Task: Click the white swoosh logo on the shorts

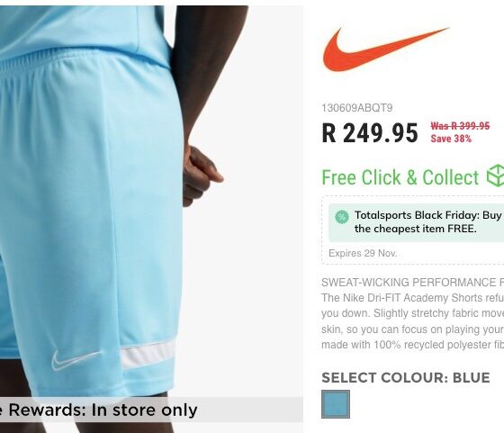Action: 76,359
